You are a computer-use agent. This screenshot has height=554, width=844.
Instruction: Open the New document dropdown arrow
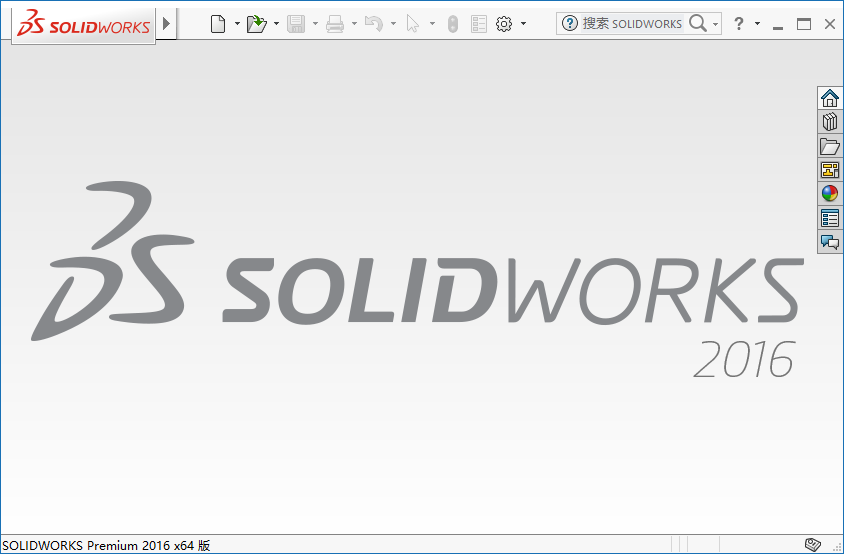click(x=237, y=24)
